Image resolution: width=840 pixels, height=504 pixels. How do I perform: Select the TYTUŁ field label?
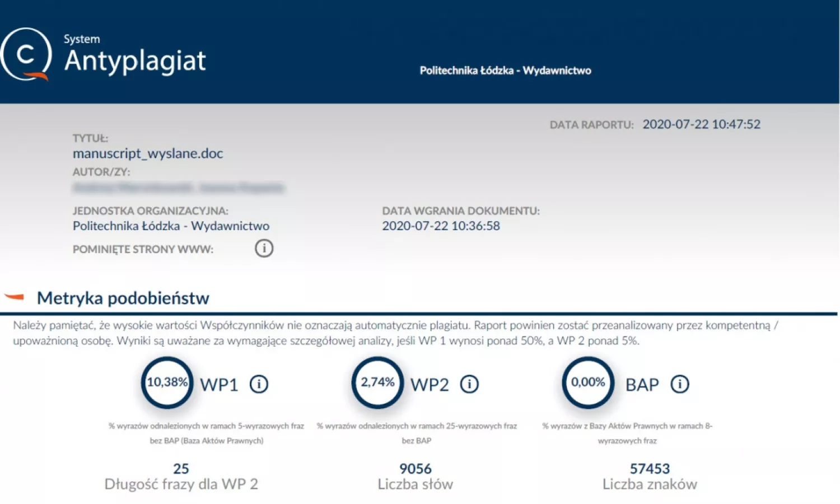tap(91, 138)
